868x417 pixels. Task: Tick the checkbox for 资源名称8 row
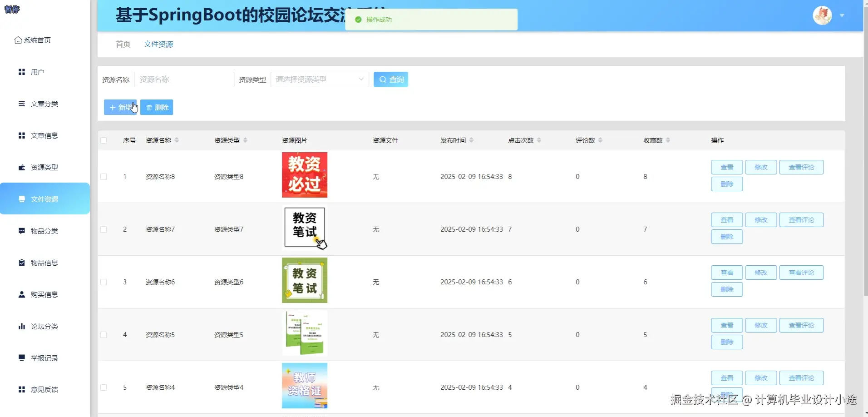pyautogui.click(x=104, y=177)
